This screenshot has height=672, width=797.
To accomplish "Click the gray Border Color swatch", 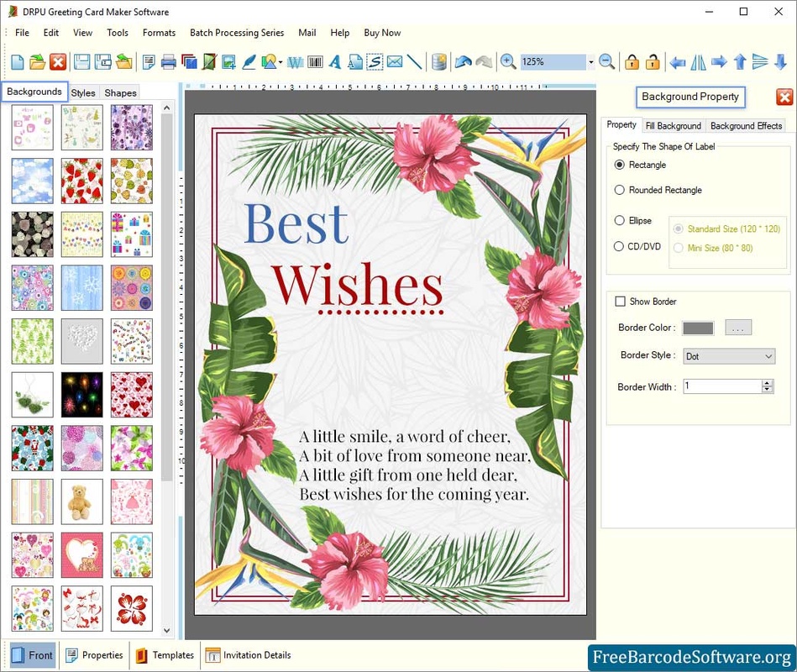I will [698, 328].
